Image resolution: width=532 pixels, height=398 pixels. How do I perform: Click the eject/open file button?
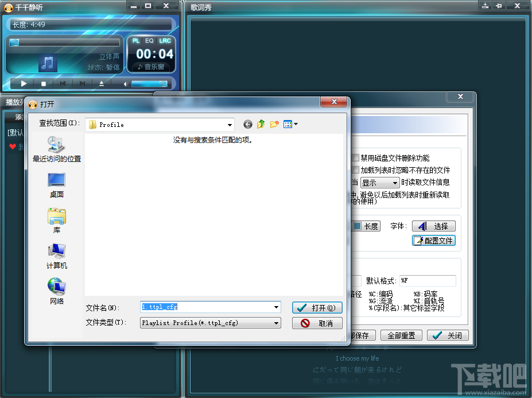coord(102,83)
